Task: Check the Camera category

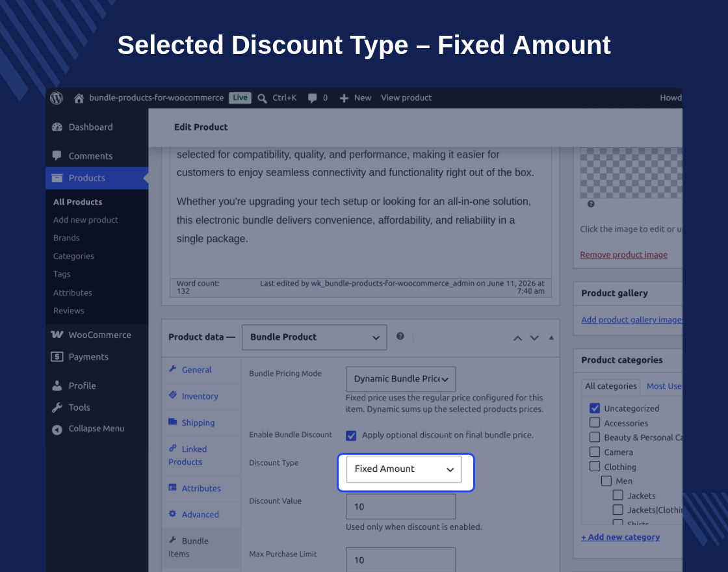Action: [595, 452]
